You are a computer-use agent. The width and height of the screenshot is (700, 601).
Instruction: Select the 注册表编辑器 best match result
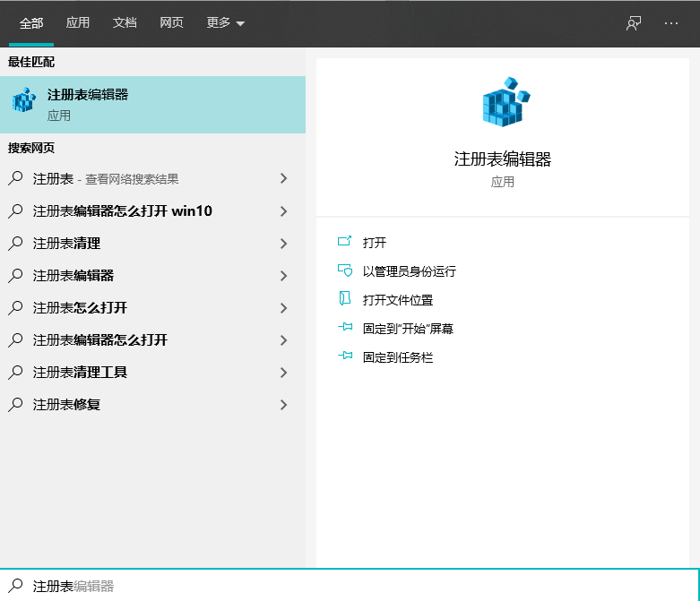152,105
